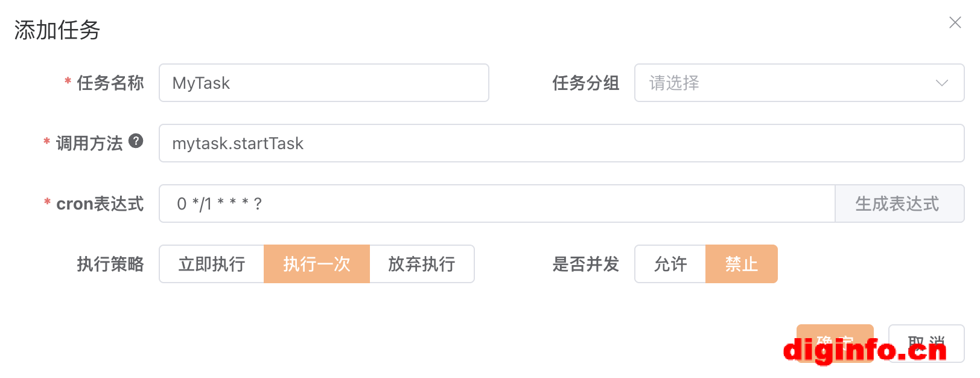Screen dimensions: 980x378
Task: Click the 任务分组 label
Action: click(585, 83)
